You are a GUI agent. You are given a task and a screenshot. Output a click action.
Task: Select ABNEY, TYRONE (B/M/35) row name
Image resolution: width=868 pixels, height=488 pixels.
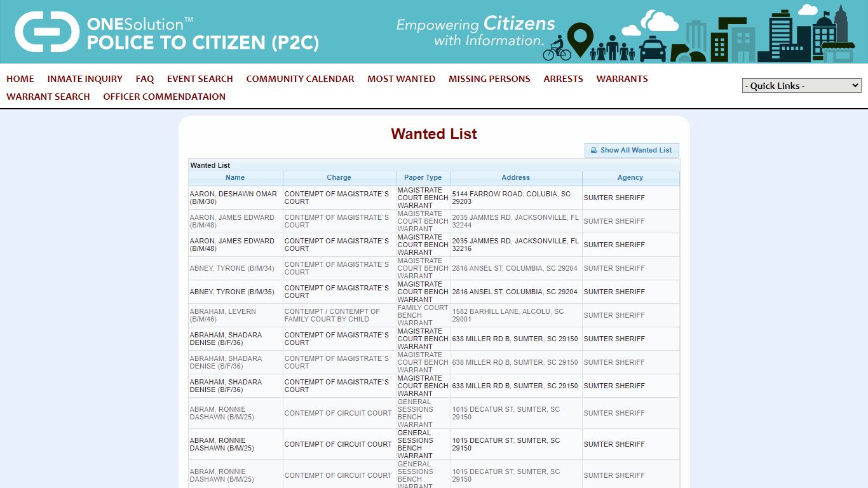(x=232, y=292)
